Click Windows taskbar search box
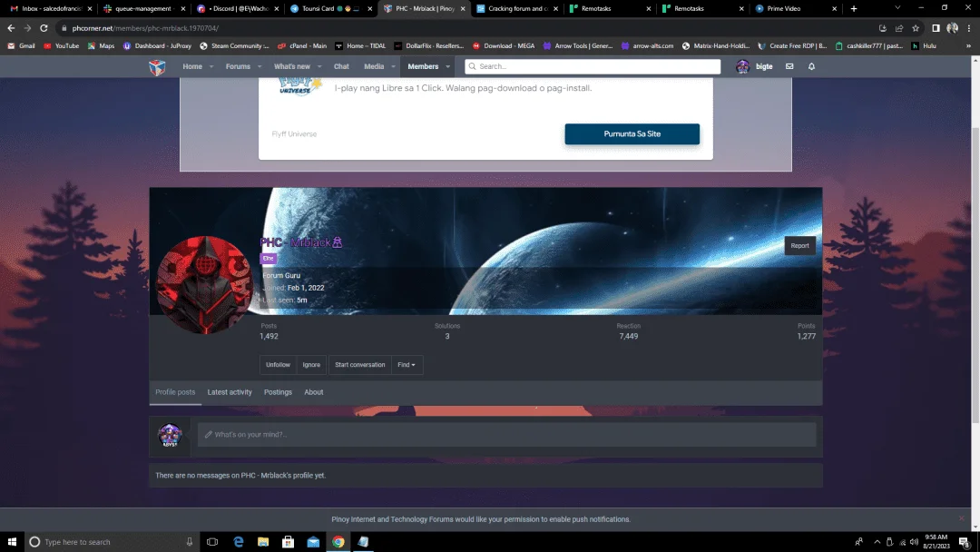Image resolution: width=980 pixels, height=552 pixels. point(112,542)
